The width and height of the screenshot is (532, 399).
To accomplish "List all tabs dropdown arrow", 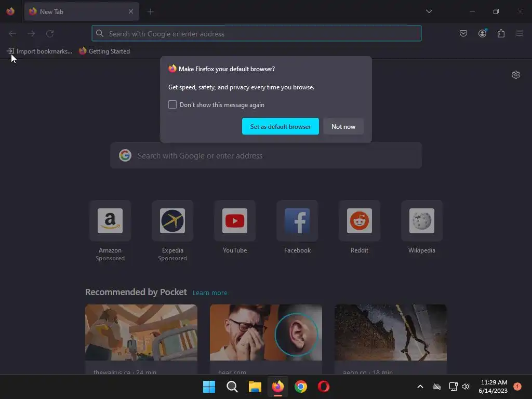I will (429, 11).
